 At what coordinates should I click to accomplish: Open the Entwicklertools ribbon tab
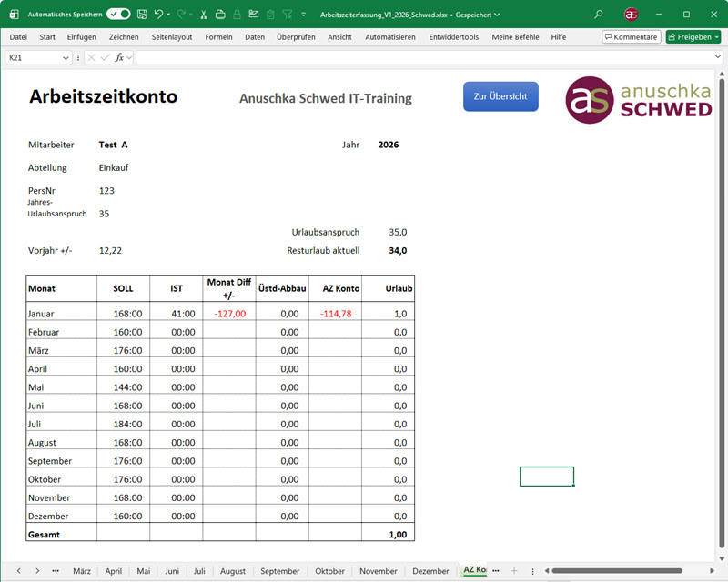(x=453, y=37)
